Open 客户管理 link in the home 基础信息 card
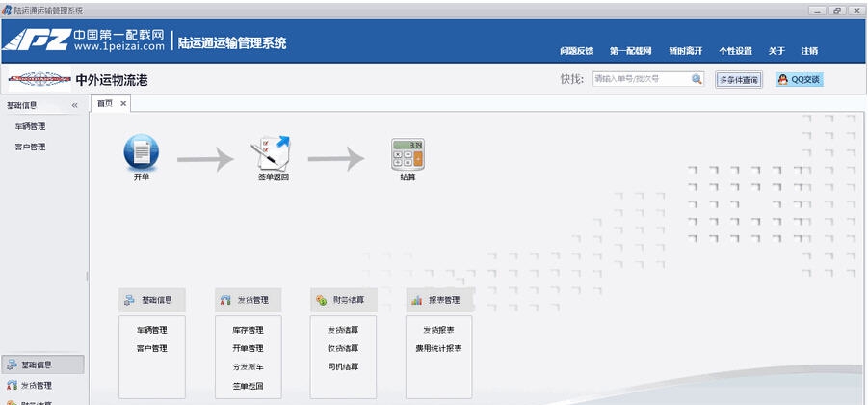868x405 pixels. [151, 348]
